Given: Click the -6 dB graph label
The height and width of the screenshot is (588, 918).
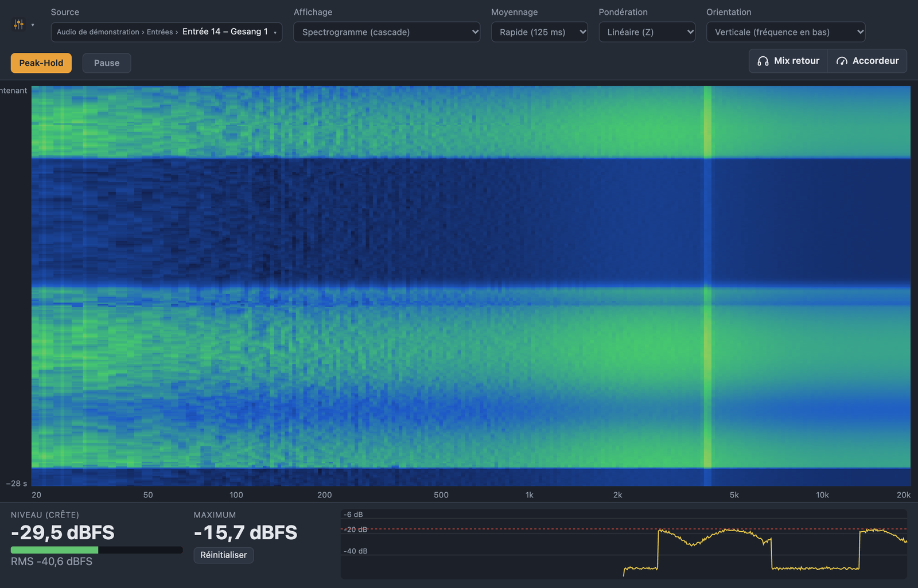Looking at the screenshot, I should click(x=353, y=515).
